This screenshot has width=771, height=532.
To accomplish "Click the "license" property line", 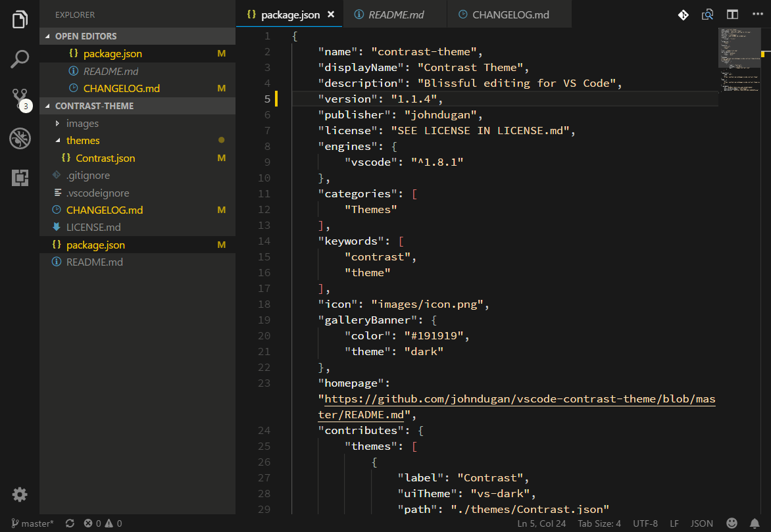I will [447, 131].
